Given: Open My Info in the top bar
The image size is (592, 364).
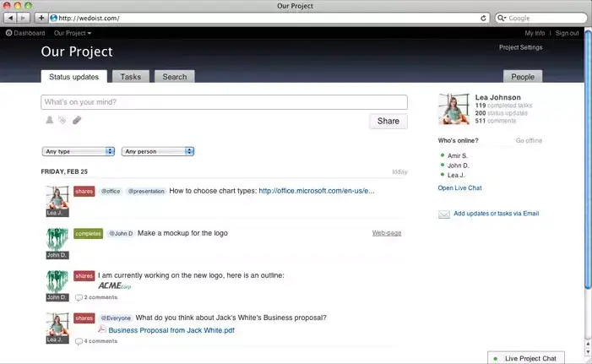Looking at the screenshot, I should click(535, 33).
